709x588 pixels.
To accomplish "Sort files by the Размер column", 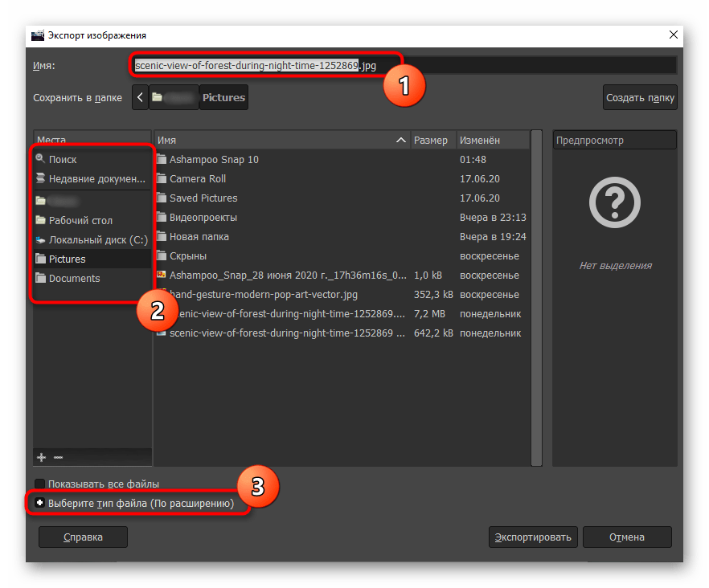I will (x=433, y=140).
